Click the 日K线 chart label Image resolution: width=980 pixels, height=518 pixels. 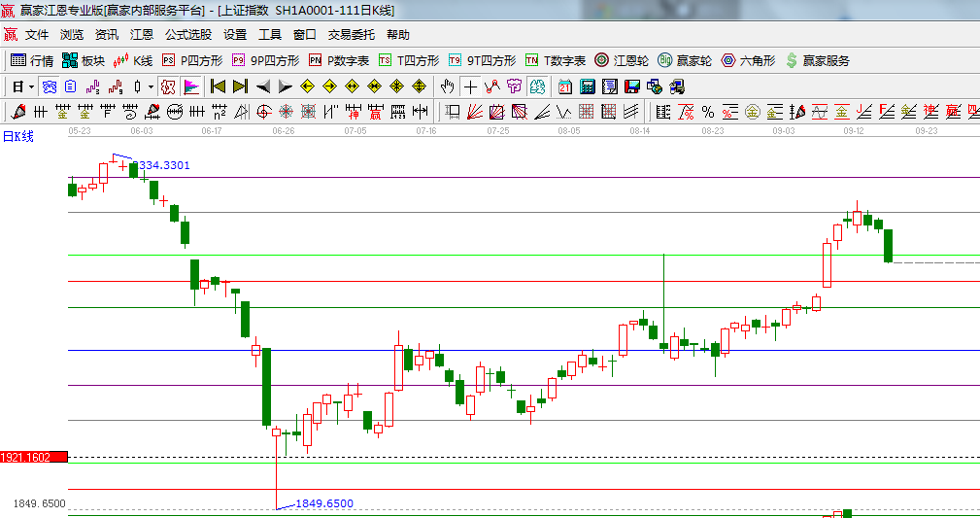[x=17, y=136]
